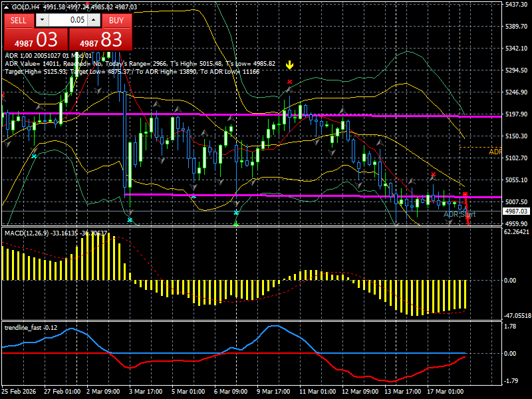This screenshot has width=532, height=399.
Task: Click the orange ADR level label
Action: tap(495, 152)
